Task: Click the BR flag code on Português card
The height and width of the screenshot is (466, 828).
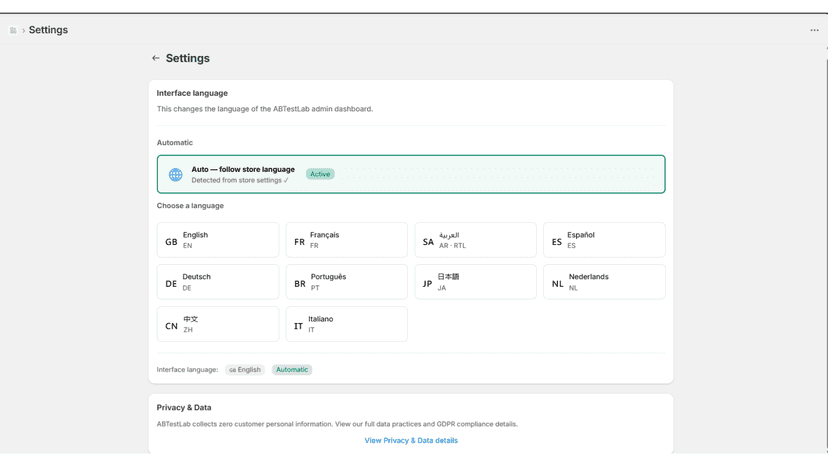Action: (300, 284)
